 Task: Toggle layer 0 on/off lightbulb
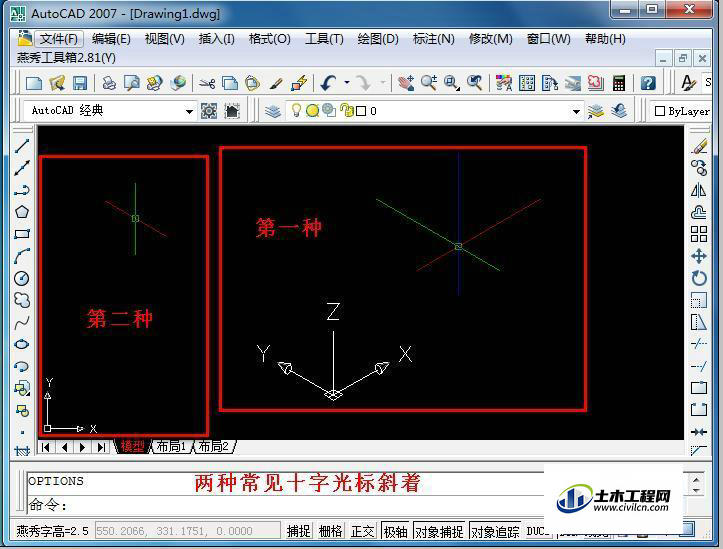296,111
